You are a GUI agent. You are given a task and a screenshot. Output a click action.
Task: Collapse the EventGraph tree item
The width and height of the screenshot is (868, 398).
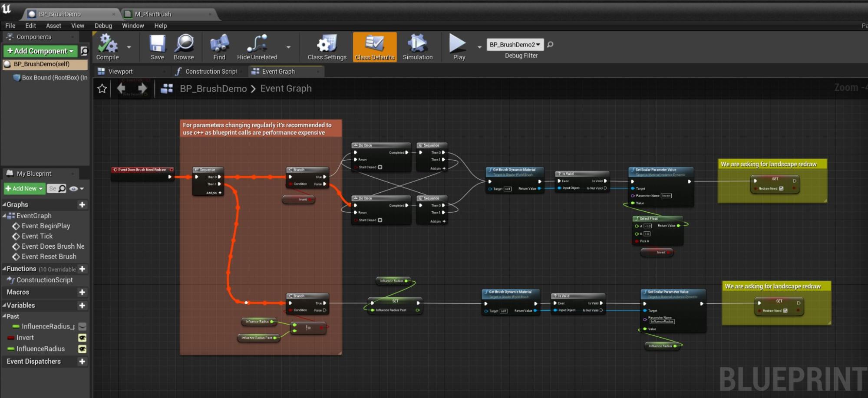click(4, 216)
